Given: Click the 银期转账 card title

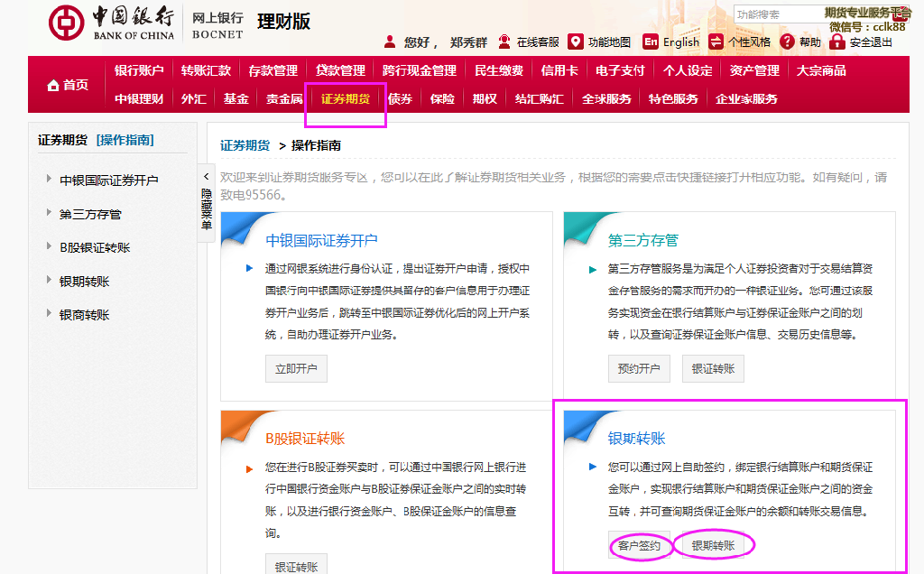Looking at the screenshot, I should [x=636, y=439].
